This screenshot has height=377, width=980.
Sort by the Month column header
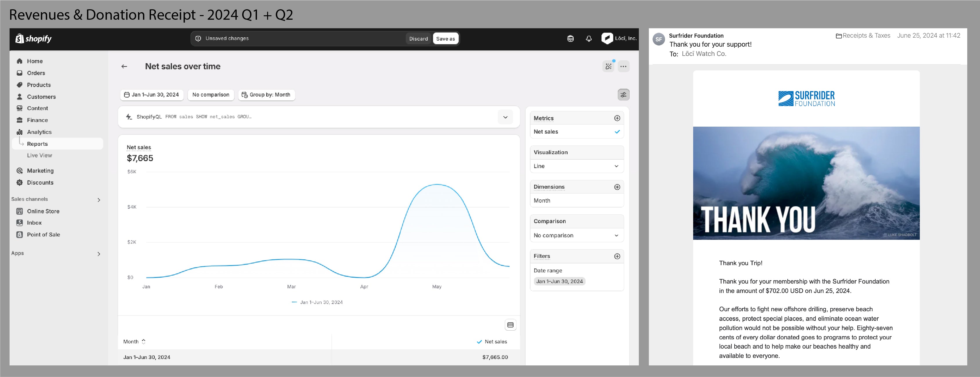(x=134, y=342)
